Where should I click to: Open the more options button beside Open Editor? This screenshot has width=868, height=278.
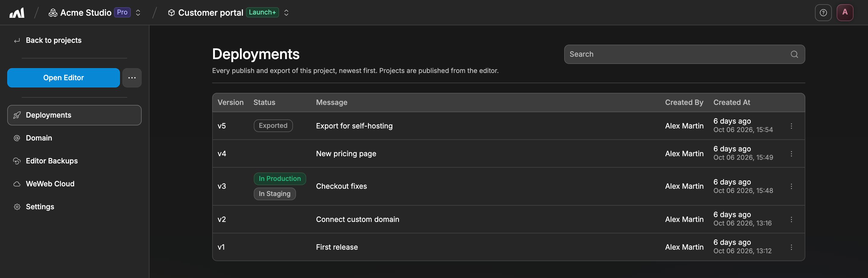(132, 78)
